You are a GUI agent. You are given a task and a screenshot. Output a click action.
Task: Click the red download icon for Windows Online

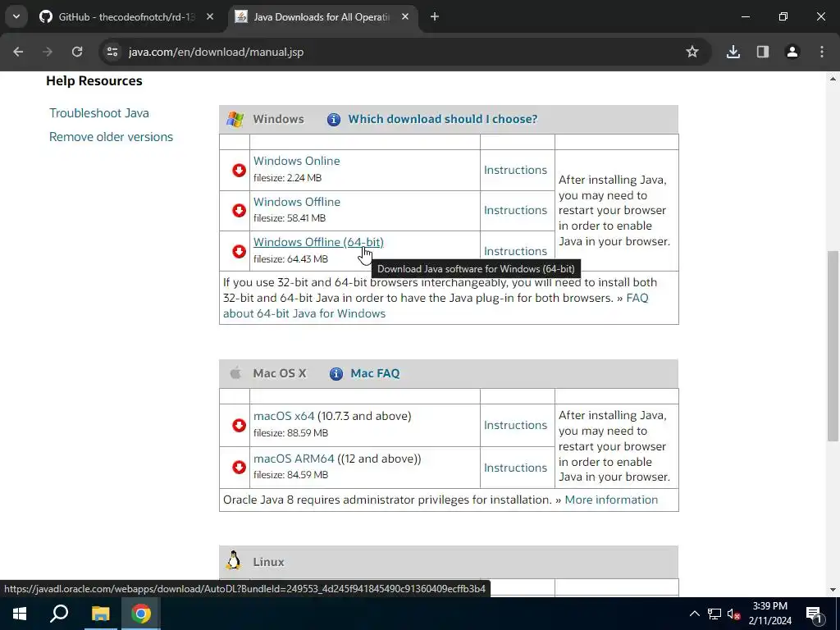[x=239, y=170]
